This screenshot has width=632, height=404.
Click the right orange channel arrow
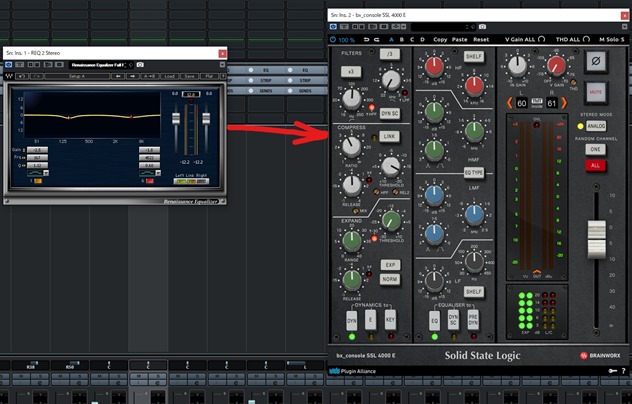click(564, 103)
